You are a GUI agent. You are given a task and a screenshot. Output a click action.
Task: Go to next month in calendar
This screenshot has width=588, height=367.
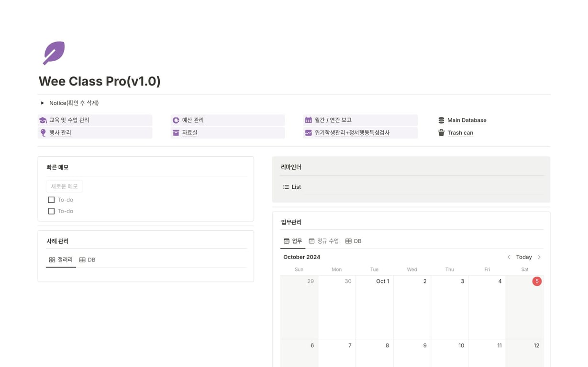[539, 257]
